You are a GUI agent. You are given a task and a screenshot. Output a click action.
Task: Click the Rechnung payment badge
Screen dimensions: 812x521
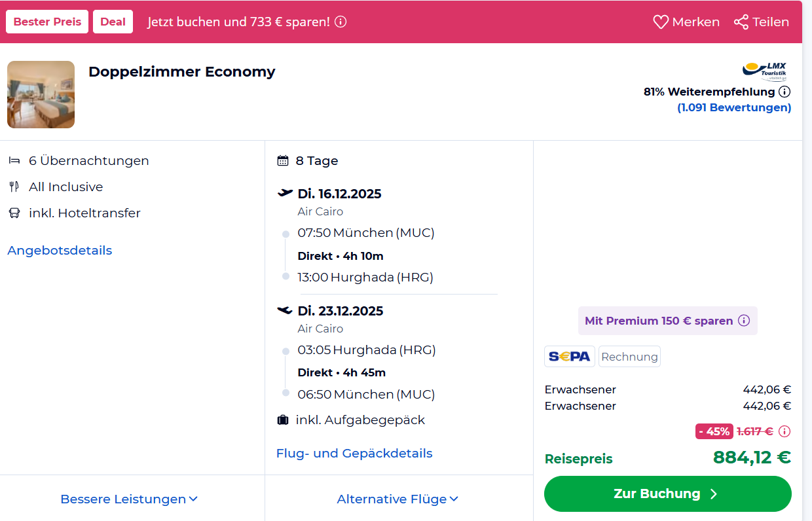[629, 357]
